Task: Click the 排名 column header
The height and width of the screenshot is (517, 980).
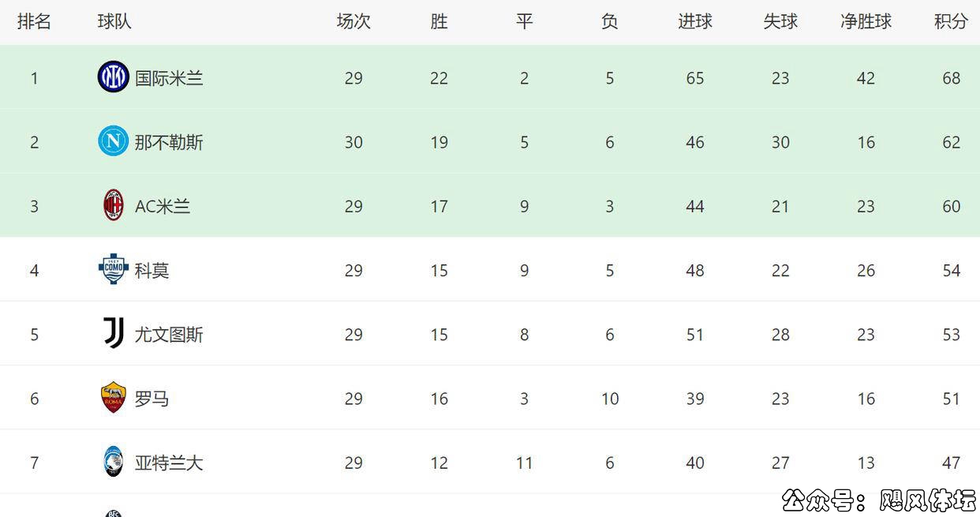Action: click(34, 21)
